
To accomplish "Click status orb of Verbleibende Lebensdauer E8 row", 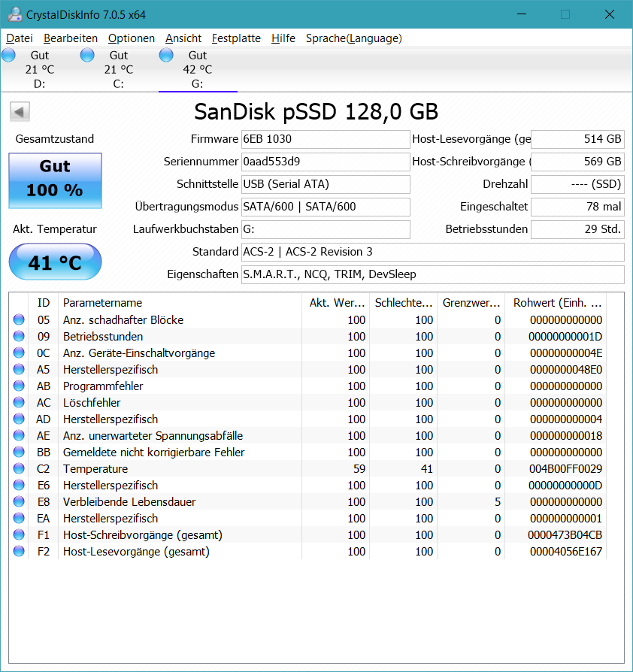I will (x=19, y=501).
